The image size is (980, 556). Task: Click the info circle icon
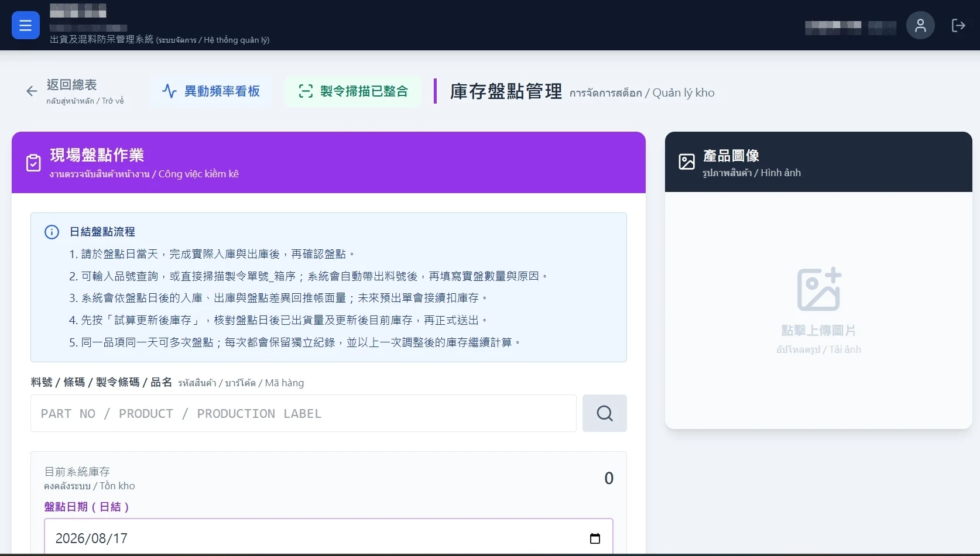[x=52, y=232]
